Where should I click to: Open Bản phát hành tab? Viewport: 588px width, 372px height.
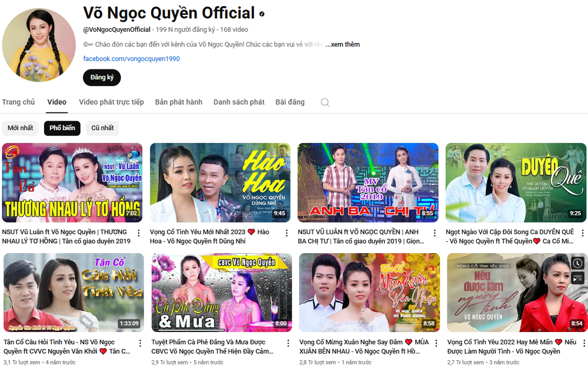(x=179, y=102)
